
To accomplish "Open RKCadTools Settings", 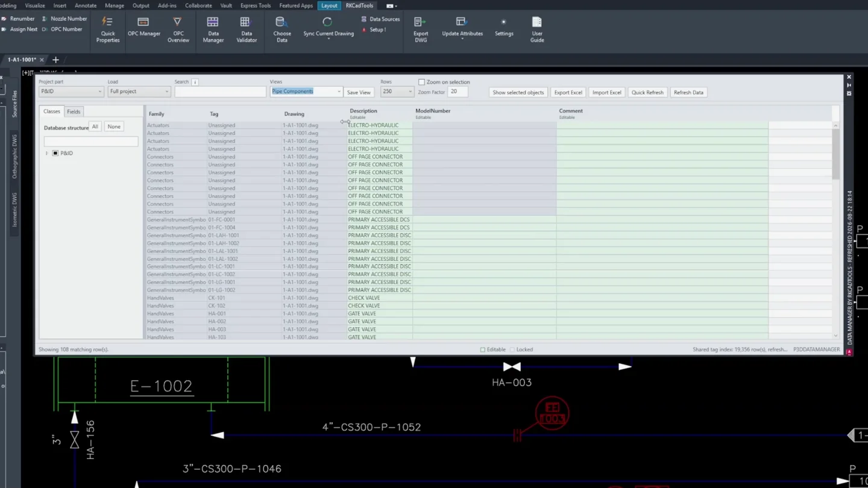I will pos(504,27).
